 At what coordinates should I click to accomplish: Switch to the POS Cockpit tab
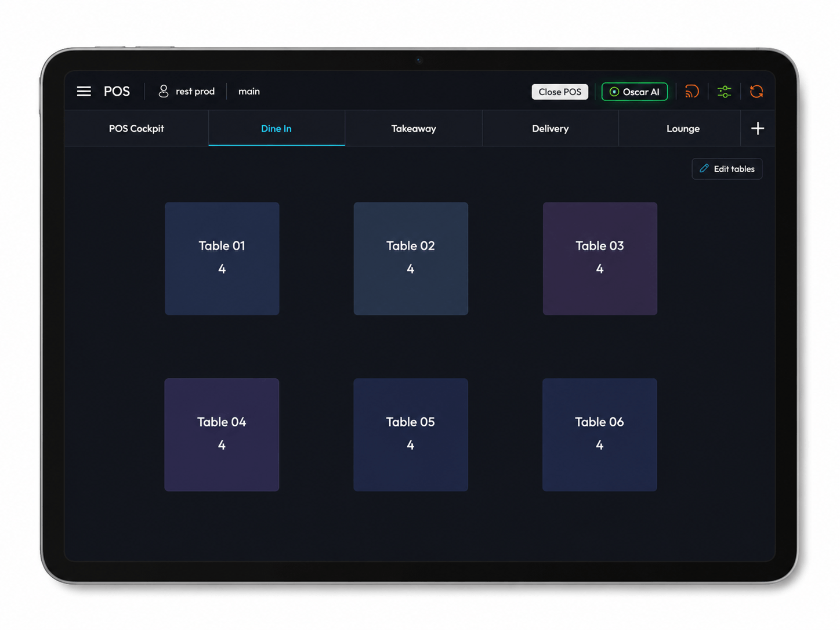[x=136, y=128]
